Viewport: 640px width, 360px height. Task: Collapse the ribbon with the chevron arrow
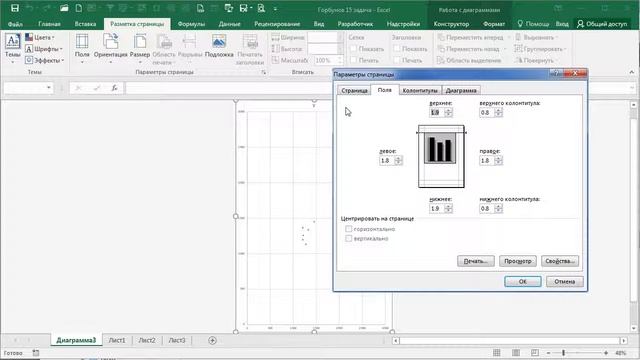click(631, 72)
